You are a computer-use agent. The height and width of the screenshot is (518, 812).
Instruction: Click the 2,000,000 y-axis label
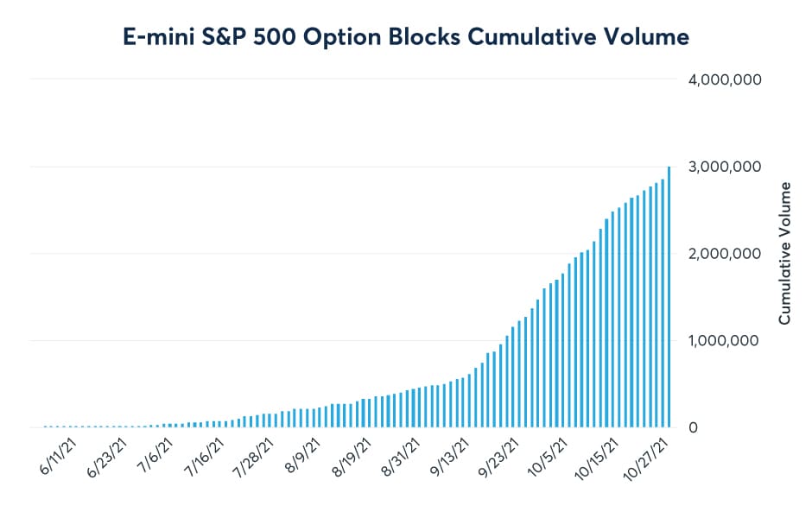tap(721, 254)
